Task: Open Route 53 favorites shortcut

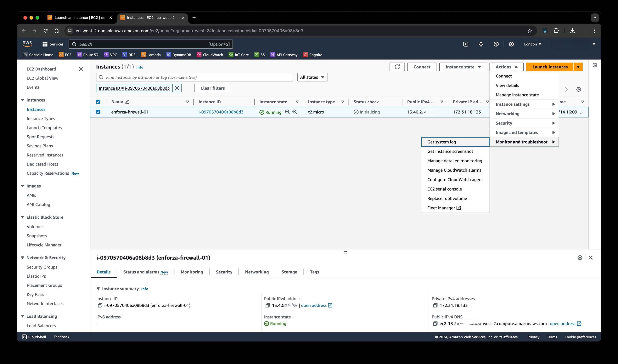Action: click(87, 55)
